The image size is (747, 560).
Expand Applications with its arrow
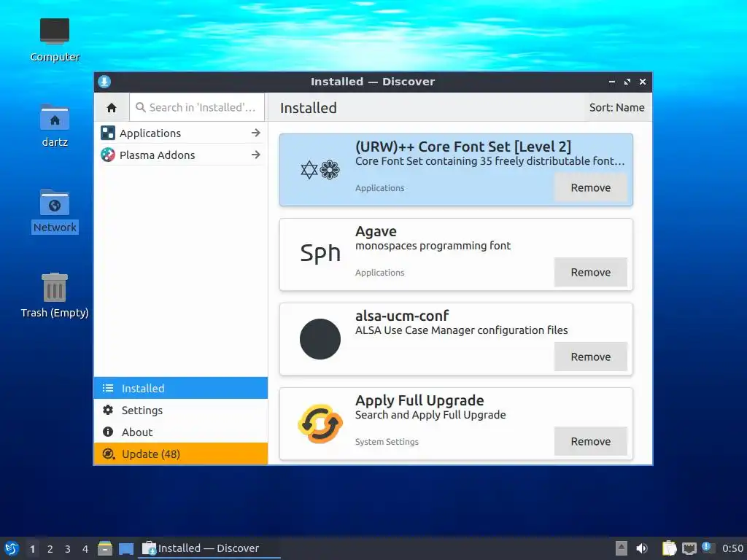pyautogui.click(x=256, y=133)
